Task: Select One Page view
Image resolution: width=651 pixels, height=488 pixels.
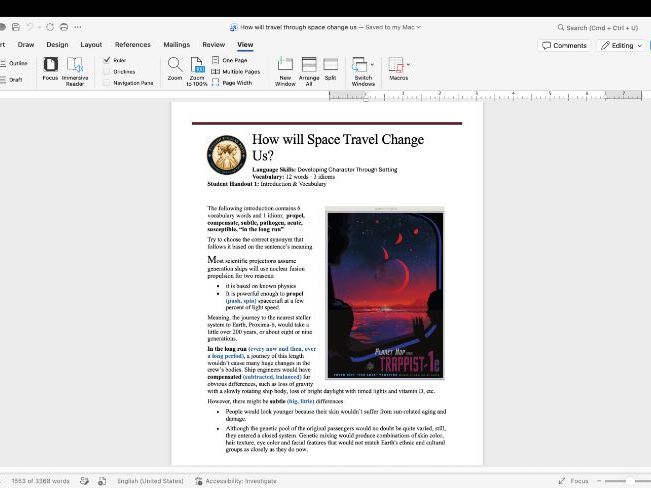Action: coord(229,60)
